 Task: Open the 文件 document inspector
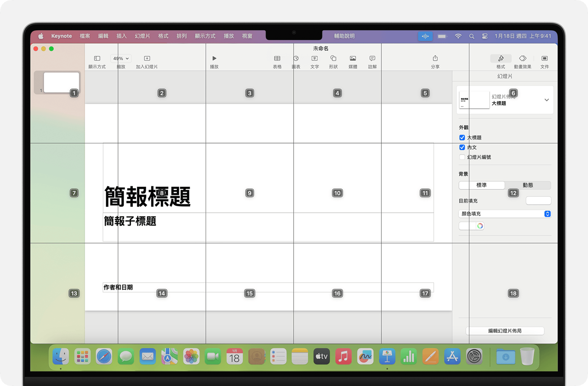pyautogui.click(x=544, y=58)
